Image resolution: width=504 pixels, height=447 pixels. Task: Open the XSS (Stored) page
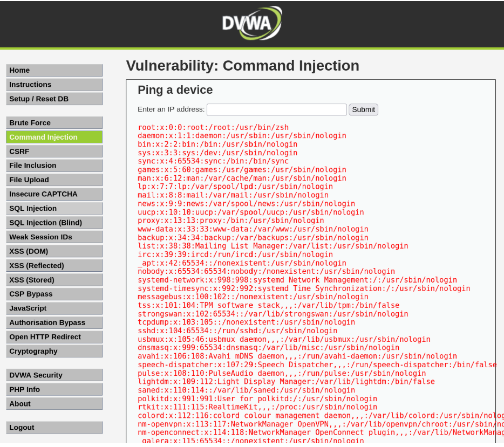[x=54, y=280]
